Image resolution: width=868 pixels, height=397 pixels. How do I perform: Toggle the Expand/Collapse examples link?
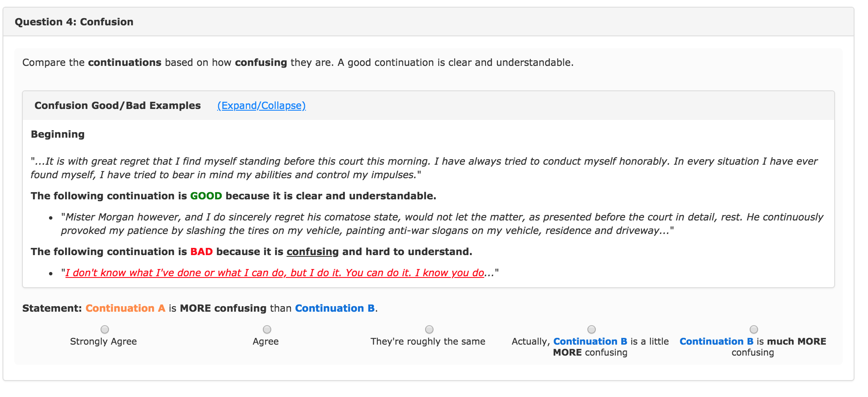pyautogui.click(x=261, y=106)
